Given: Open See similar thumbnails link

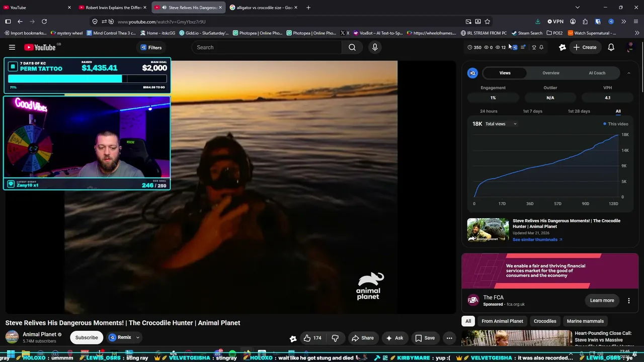Looking at the screenshot, I should pyautogui.click(x=537, y=240).
